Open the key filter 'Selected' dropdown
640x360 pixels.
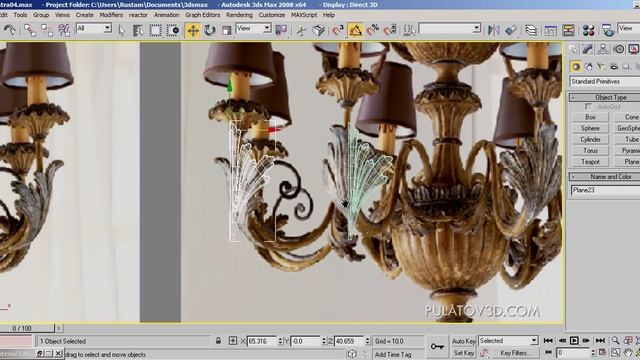click(x=508, y=341)
